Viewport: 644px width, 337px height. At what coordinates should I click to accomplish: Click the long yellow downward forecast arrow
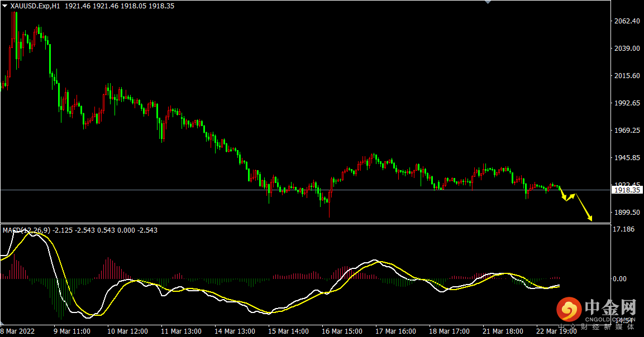tap(584, 208)
